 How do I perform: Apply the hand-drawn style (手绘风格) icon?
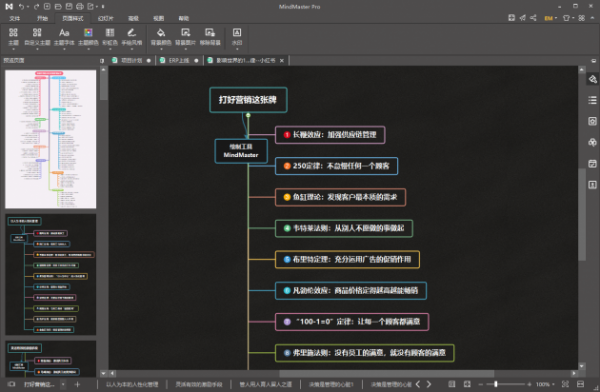(x=132, y=37)
